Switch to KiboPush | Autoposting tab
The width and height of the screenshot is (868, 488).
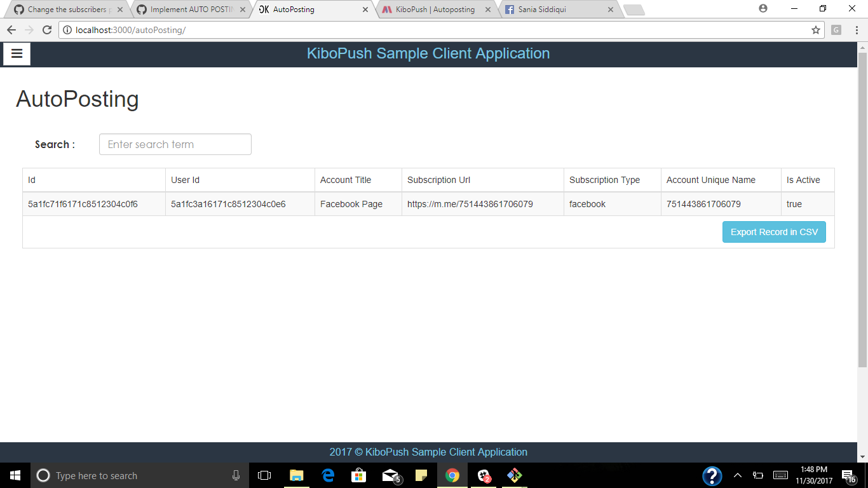click(435, 10)
